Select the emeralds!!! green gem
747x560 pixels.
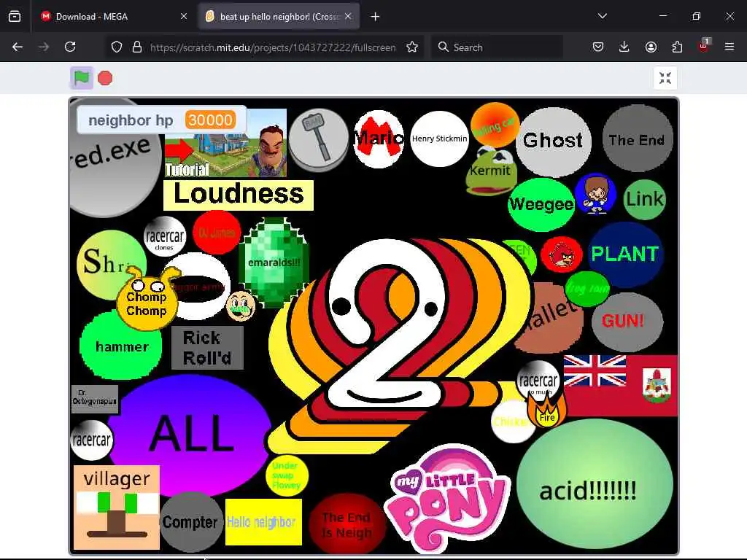pyautogui.click(x=274, y=262)
